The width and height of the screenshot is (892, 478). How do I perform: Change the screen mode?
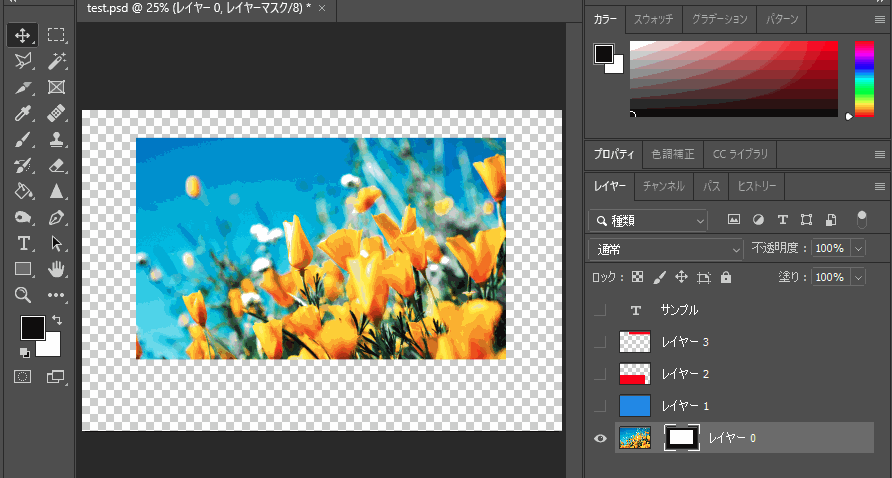tap(55, 376)
